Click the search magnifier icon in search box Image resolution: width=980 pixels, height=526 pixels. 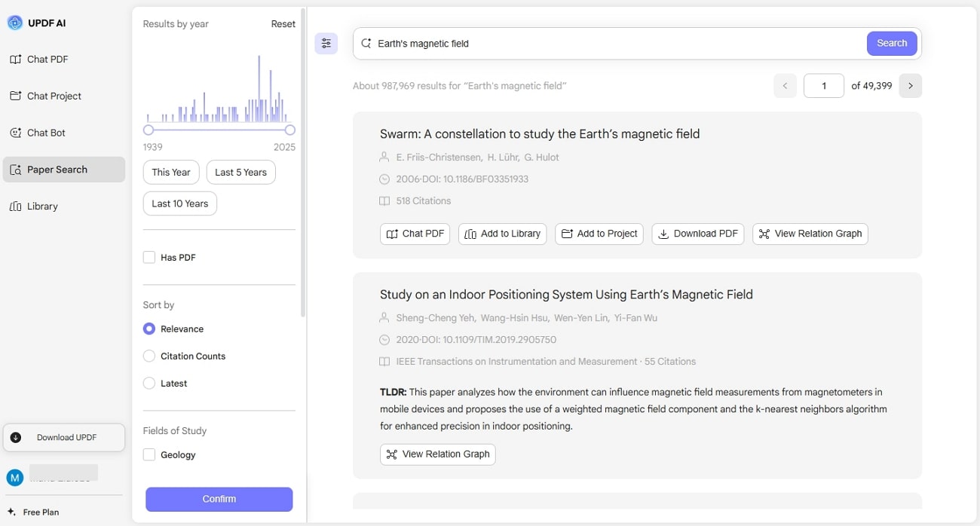tap(366, 44)
